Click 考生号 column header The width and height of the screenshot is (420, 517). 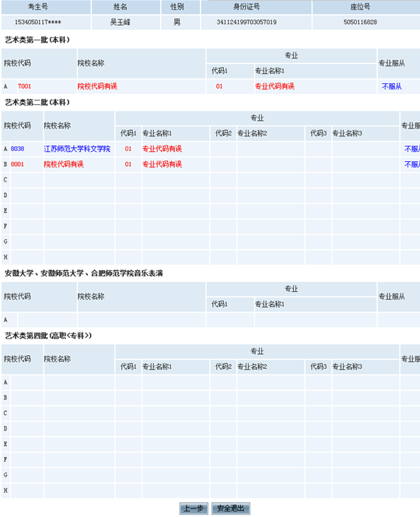(x=38, y=6)
